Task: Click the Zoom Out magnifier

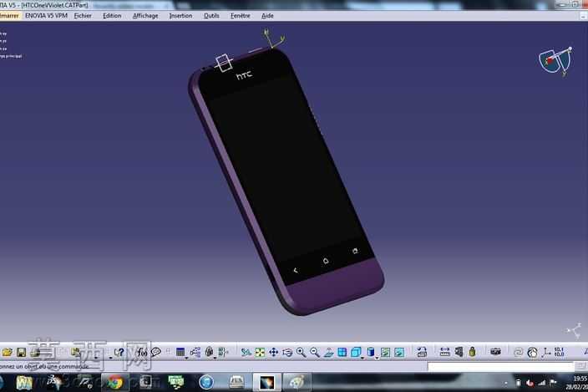Action: pos(315,352)
